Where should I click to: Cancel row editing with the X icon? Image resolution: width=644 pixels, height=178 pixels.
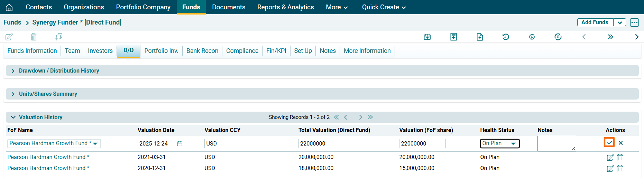[620, 143]
